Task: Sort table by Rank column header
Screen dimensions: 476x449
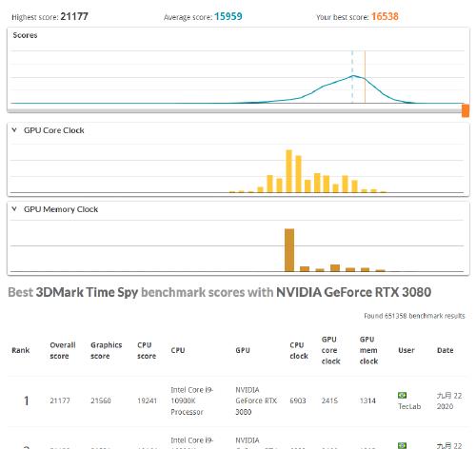Action: pyautogui.click(x=21, y=350)
